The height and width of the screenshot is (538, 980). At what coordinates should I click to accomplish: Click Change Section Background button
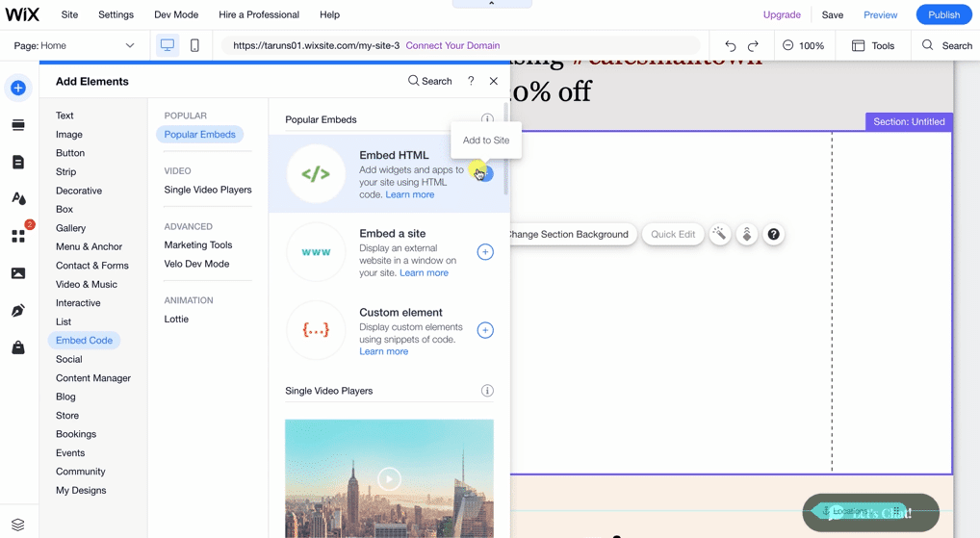coord(568,234)
